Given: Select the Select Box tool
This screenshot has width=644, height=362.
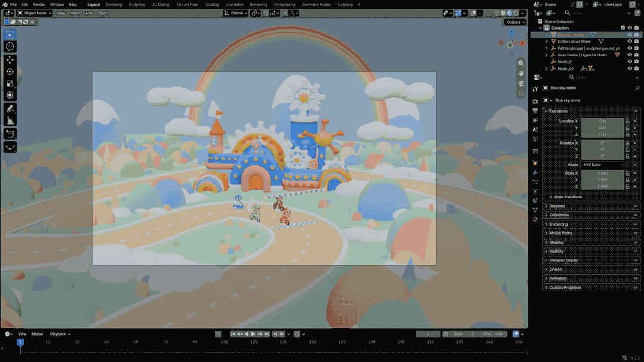Looking at the screenshot, I should 10,35.
